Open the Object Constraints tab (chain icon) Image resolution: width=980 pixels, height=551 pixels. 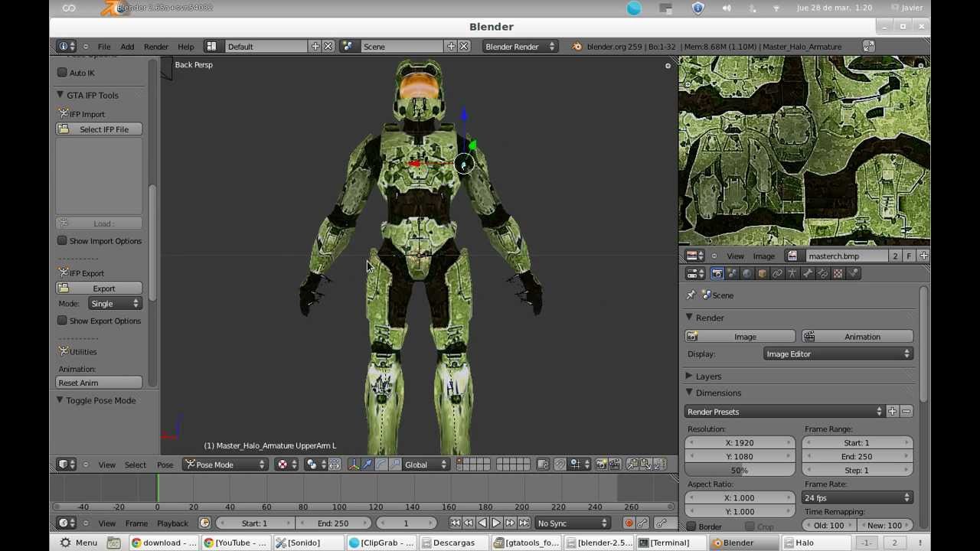777,273
